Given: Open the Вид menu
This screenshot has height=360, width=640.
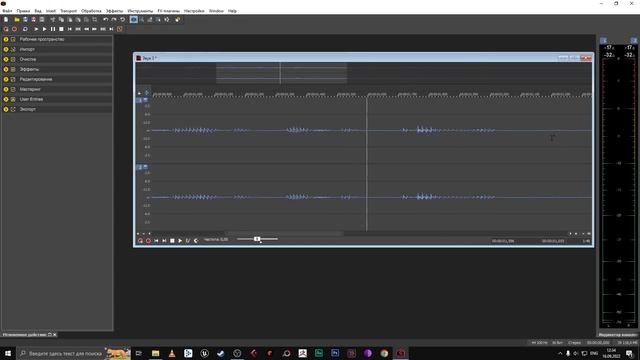Looking at the screenshot, I should pos(38,11).
